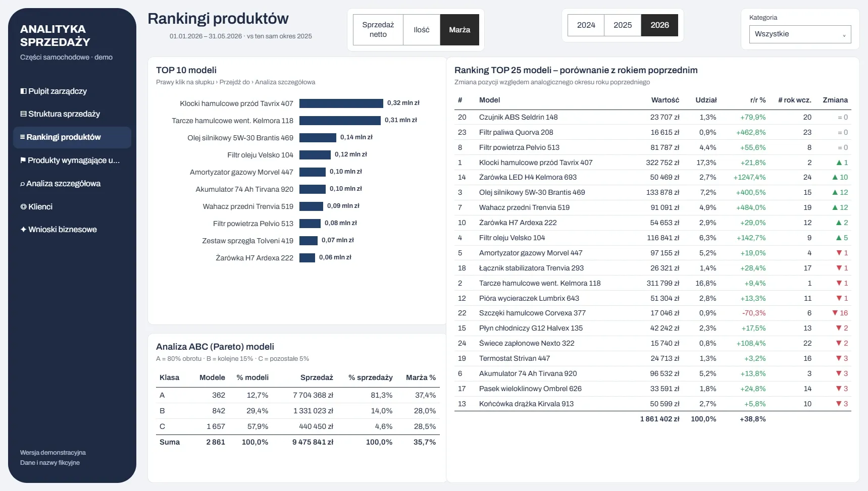Click the 0,32 mln zł bar label
The image size is (868, 491).
403,103
